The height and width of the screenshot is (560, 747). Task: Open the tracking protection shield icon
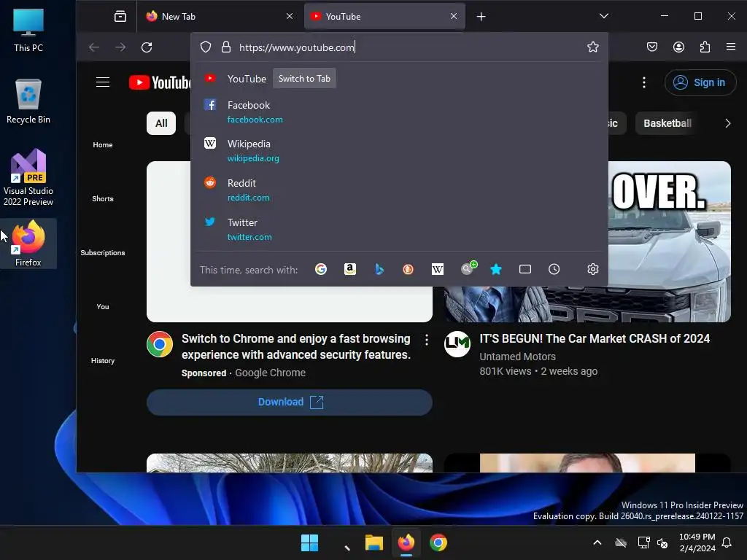205,47
